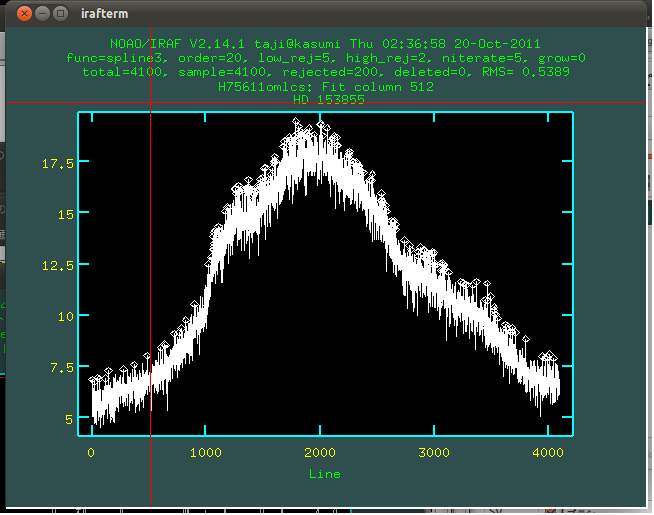Toggle the orange checkbox below the window
The height and width of the screenshot is (515, 654).
tap(552, 509)
